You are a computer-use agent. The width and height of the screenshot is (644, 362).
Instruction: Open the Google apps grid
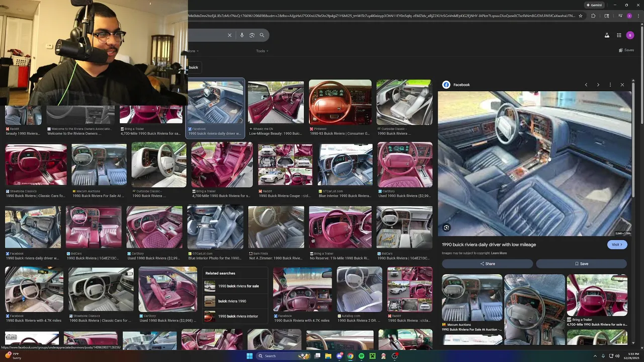(619, 35)
